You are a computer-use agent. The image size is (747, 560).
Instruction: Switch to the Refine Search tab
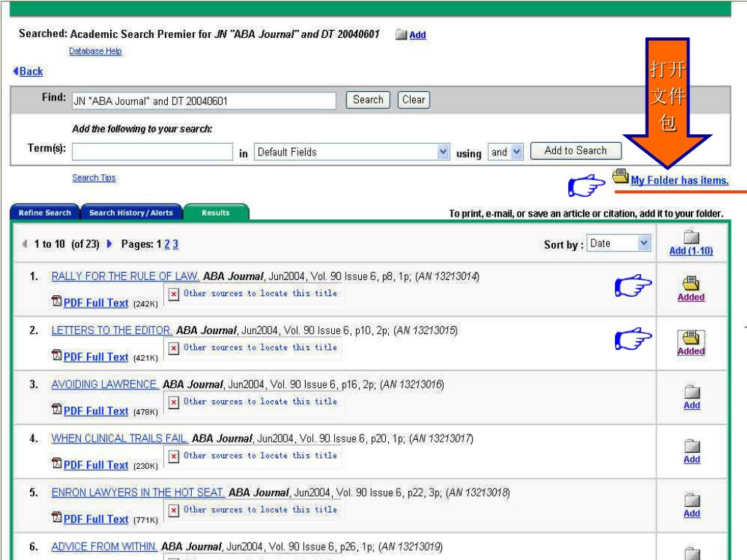pos(44,212)
